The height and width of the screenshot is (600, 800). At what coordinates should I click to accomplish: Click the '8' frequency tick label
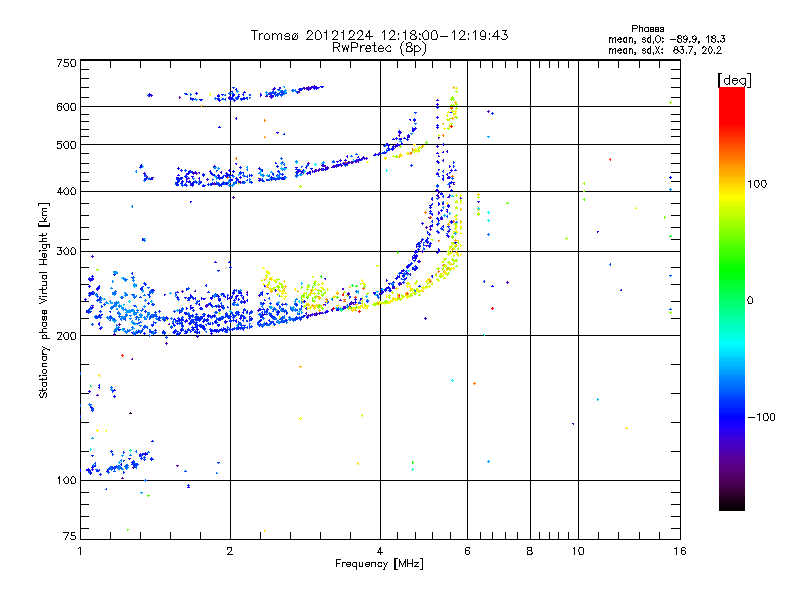pyautogui.click(x=530, y=551)
